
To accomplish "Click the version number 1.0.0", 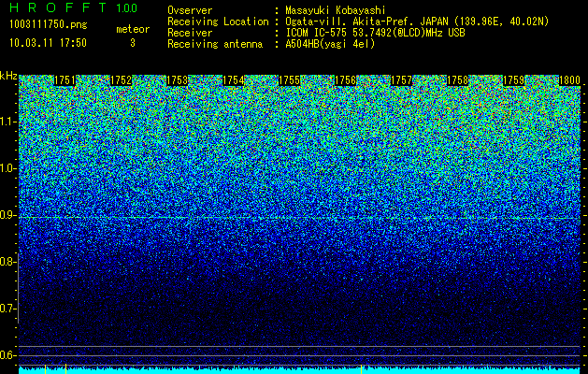I will (127, 8).
